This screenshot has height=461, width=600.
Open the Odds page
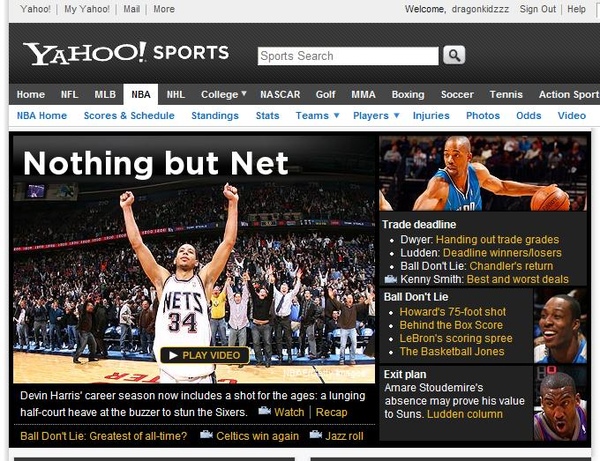tap(528, 116)
